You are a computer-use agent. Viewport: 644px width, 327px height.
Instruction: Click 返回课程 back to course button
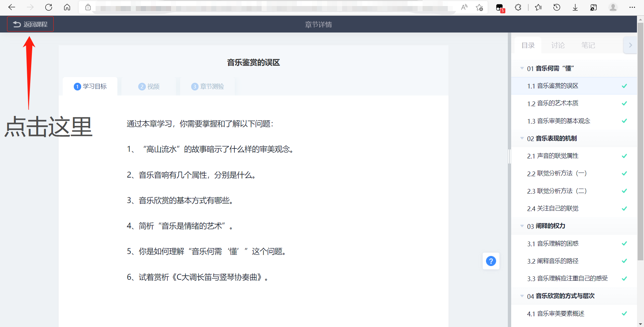coord(30,24)
